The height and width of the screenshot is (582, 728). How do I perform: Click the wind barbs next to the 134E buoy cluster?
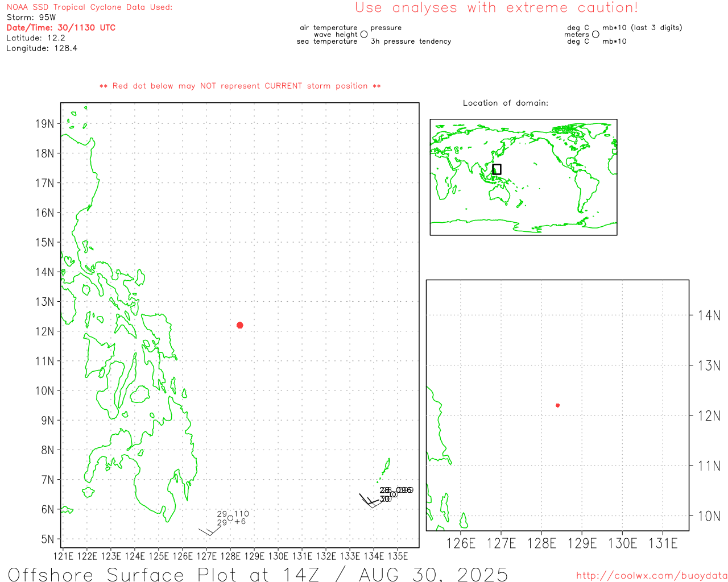click(x=370, y=500)
